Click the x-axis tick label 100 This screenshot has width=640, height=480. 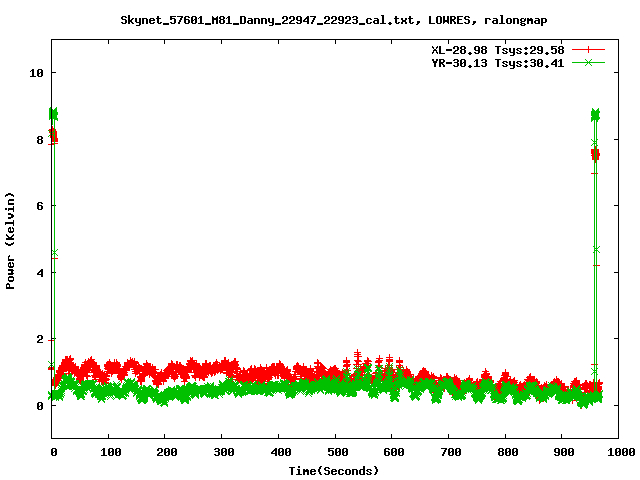pyautogui.click(x=111, y=452)
